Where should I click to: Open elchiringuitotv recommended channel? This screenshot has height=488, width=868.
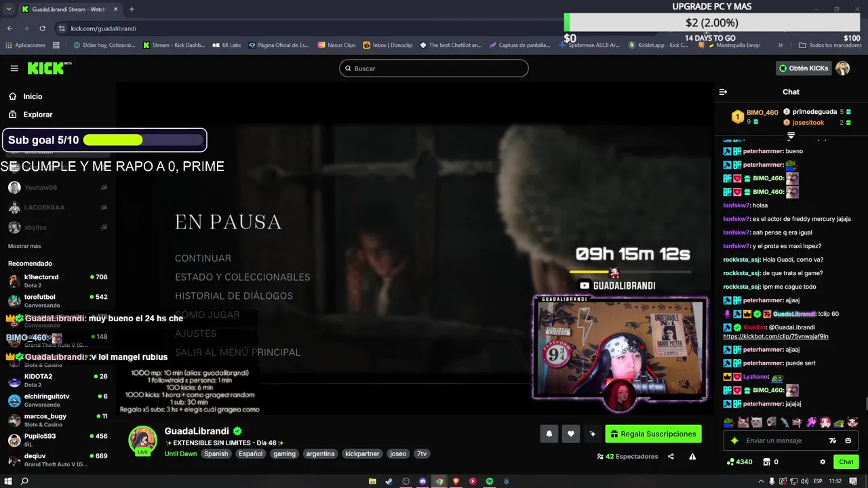(58, 400)
